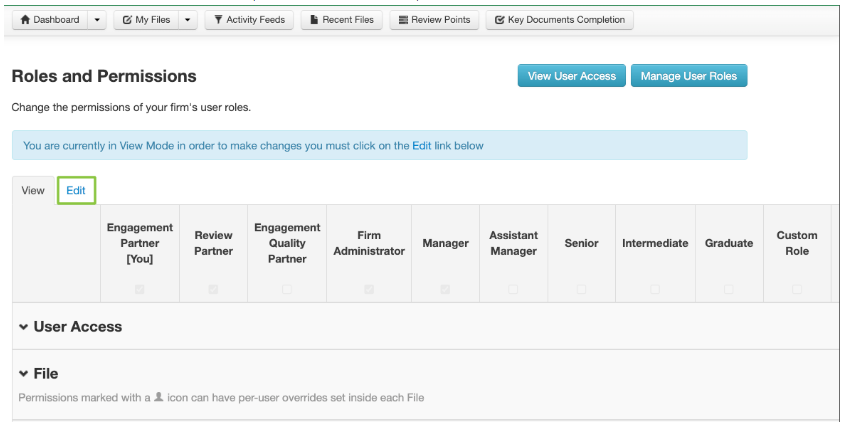
Task: Tick the checkbox under Manager column
Action: tap(445, 289)
